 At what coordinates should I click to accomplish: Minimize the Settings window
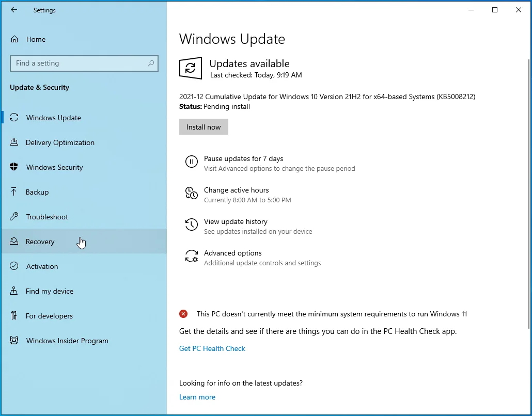471,10
